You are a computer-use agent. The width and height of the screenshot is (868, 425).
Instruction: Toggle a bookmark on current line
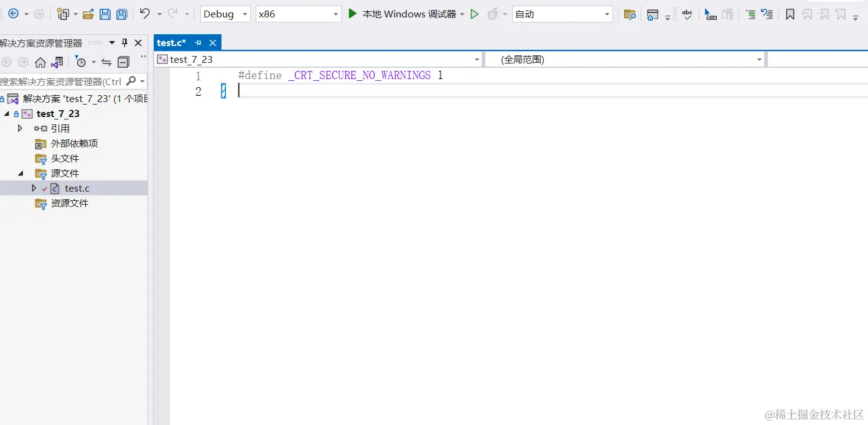[x=790, y=14]
